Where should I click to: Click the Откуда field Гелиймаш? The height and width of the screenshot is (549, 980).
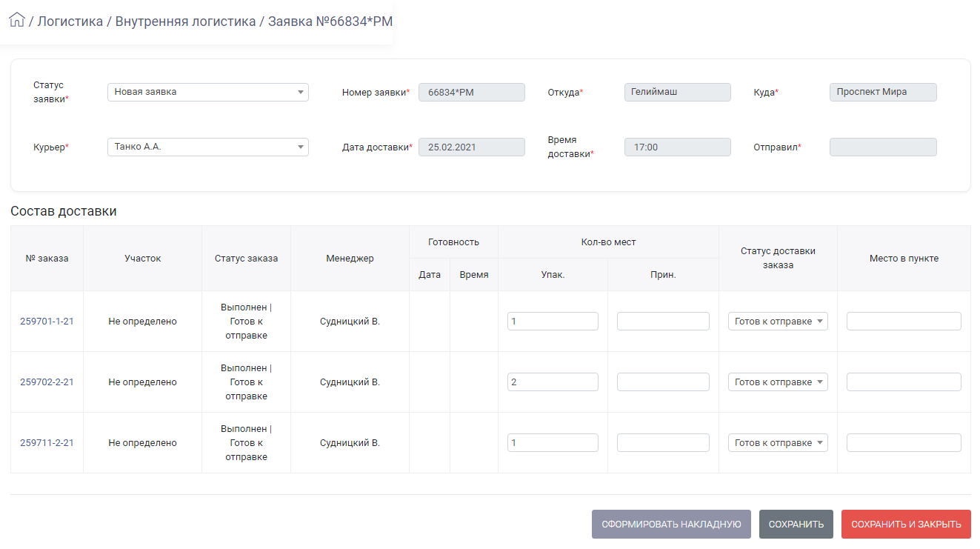pos(678,92)
